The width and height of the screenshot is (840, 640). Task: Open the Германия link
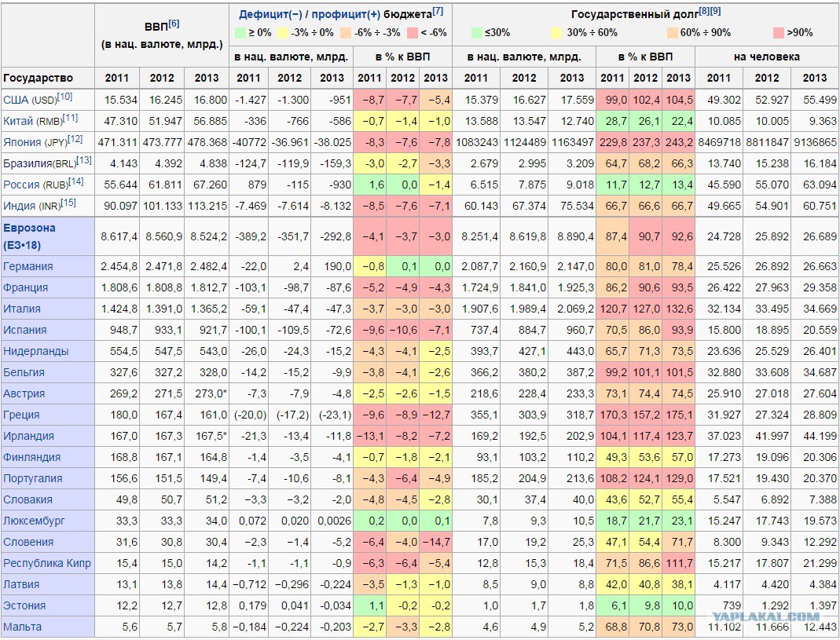(x=28, y=266)
